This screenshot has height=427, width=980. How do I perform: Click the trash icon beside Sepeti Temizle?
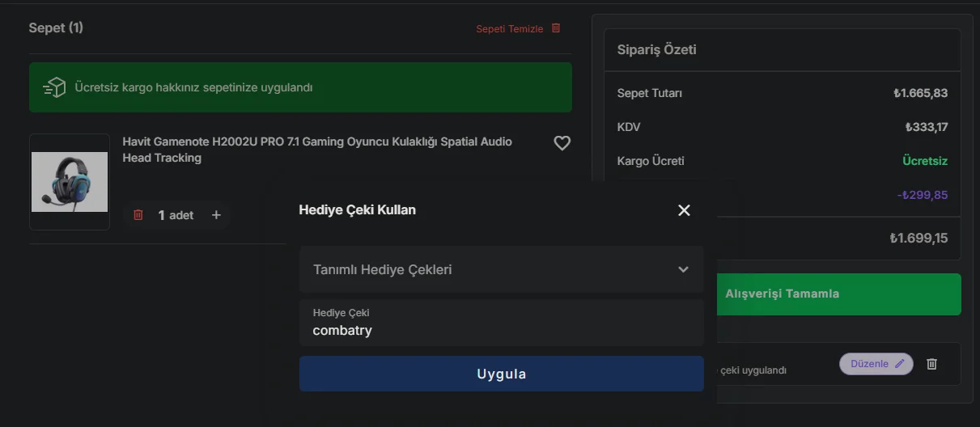coord(556,28)
